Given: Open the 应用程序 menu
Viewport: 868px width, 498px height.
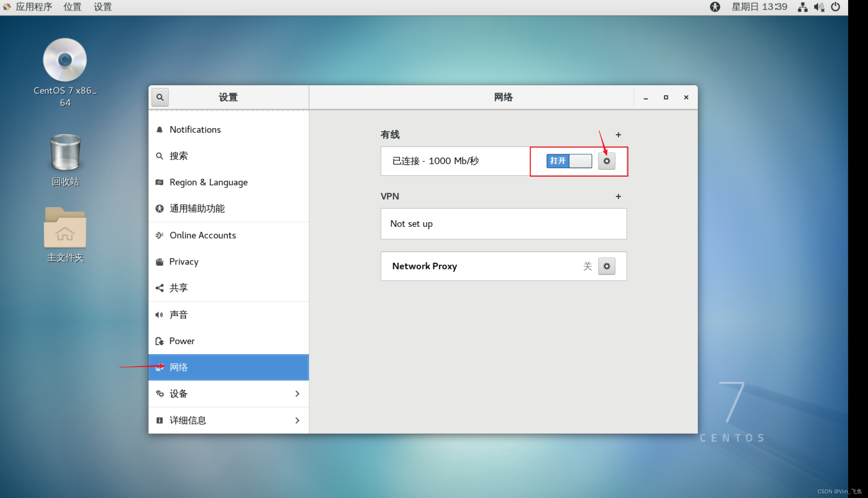Looking at the screenshot, I should click(34, 7).
